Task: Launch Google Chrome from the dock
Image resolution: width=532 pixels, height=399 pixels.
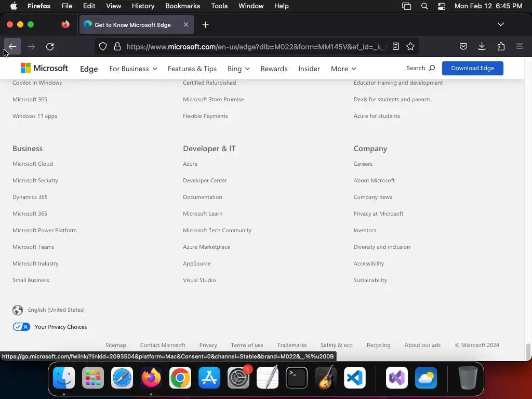Action: (180, 378)
